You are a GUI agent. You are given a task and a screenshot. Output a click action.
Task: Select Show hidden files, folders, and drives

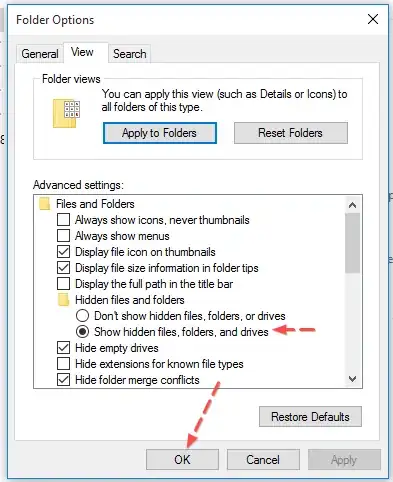[x=82, y=332]
